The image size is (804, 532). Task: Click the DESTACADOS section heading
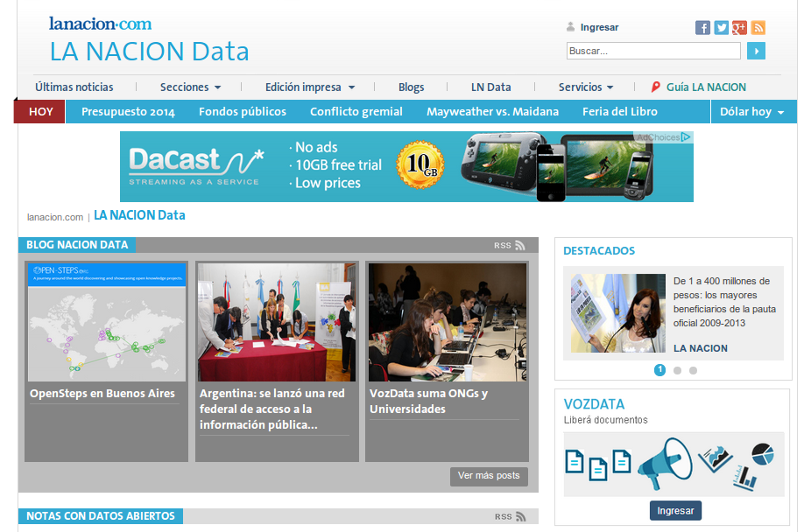599,251
